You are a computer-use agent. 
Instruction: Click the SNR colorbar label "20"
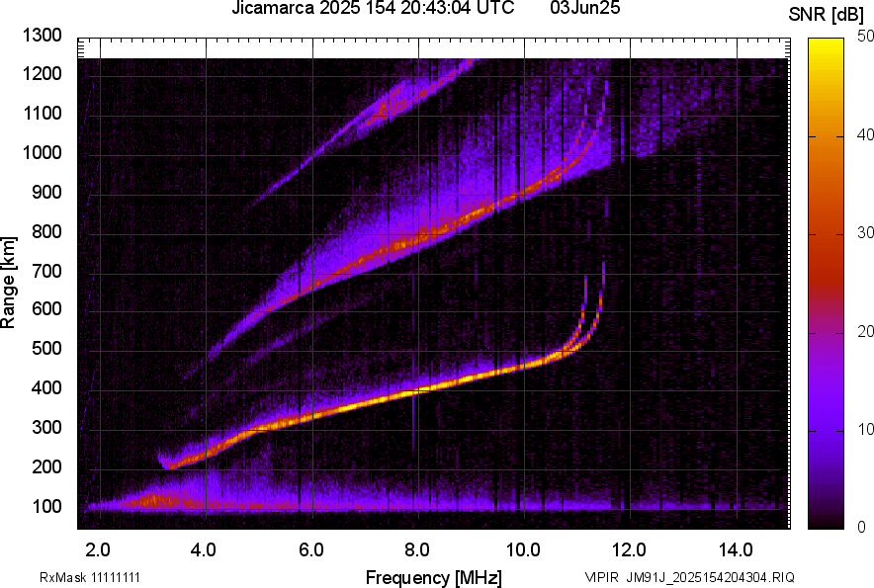[x=865, y=332]
